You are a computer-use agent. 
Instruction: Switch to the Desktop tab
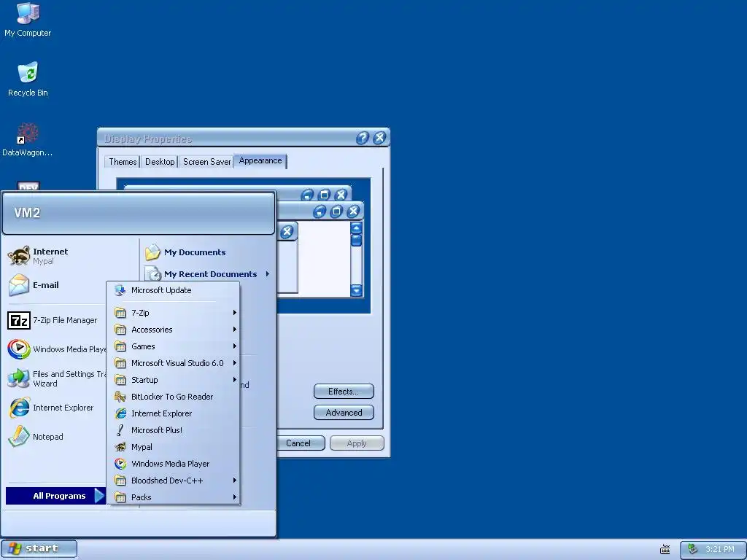point(160,162)
